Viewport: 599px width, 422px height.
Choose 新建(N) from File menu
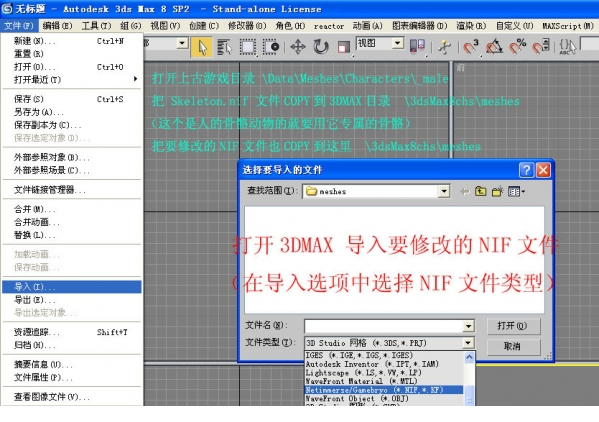coord(72,41)
